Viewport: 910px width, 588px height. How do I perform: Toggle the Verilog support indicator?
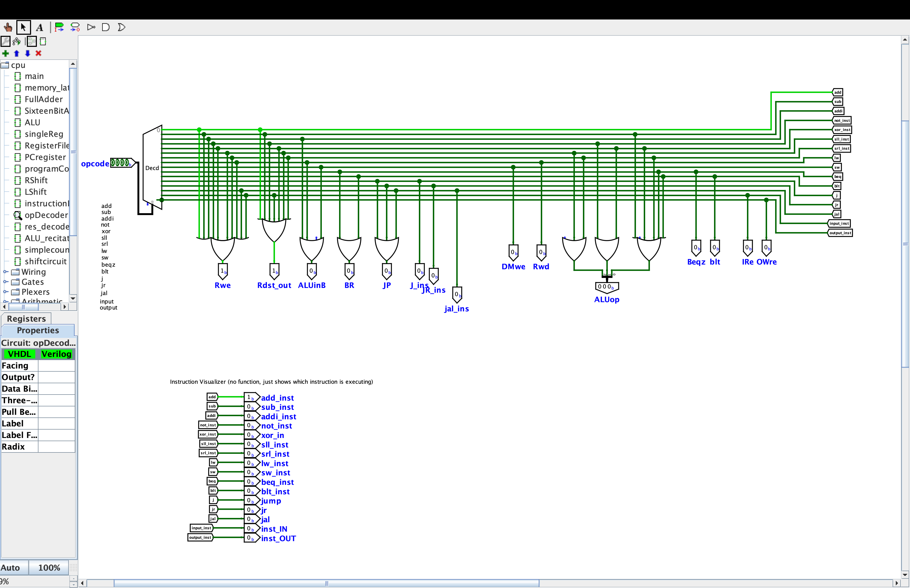tap(56, 354)
